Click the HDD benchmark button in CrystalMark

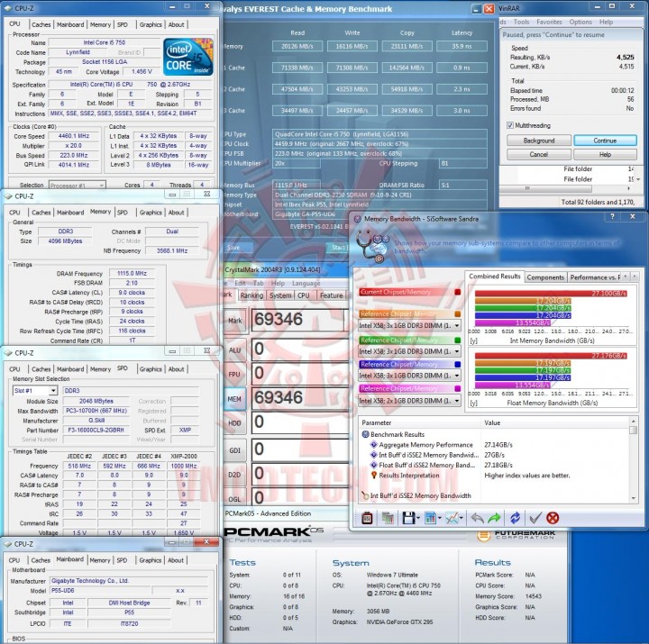234,423
